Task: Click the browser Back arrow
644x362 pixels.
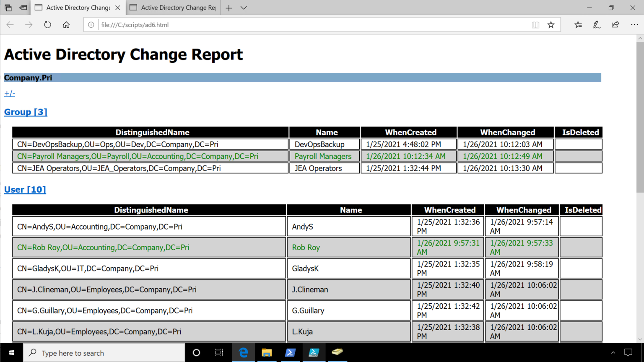Action: point(10,25)
